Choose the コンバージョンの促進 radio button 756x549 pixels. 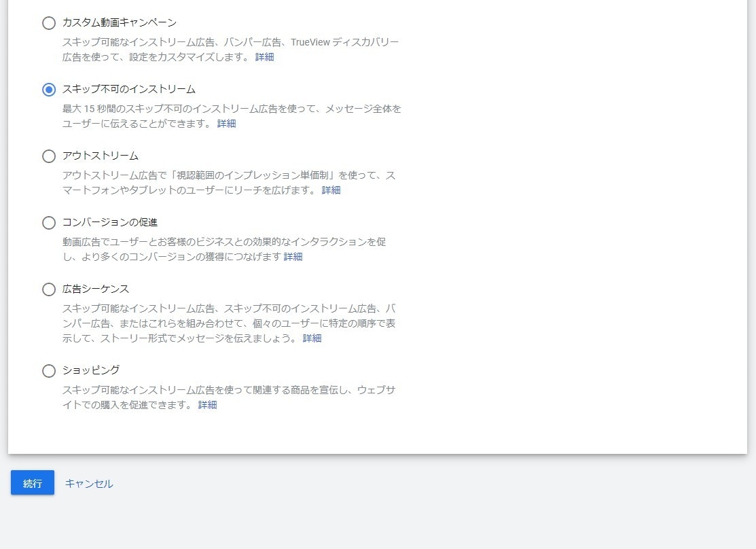49,222
